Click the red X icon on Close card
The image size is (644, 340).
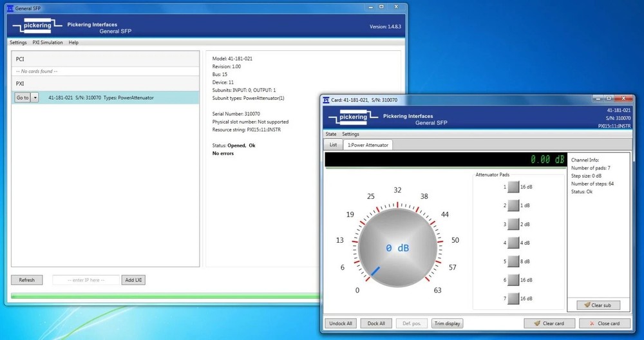click(x=592, y=323)
